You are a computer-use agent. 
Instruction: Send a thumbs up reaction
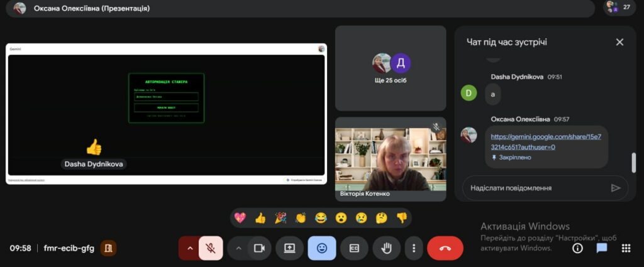[260, 218]
